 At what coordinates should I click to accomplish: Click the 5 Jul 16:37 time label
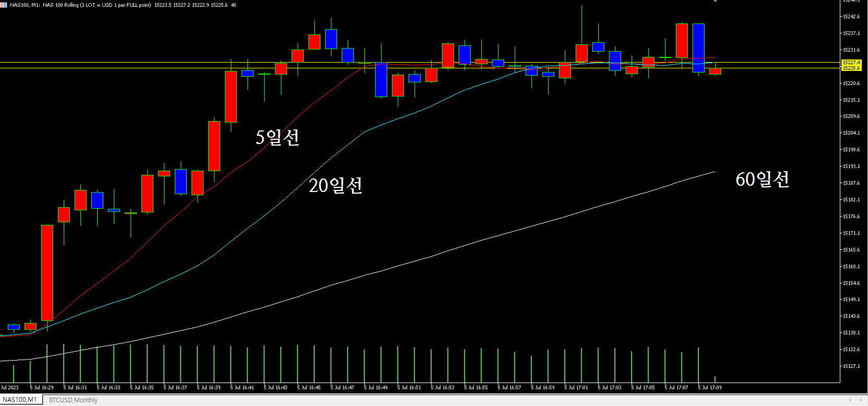175,388
